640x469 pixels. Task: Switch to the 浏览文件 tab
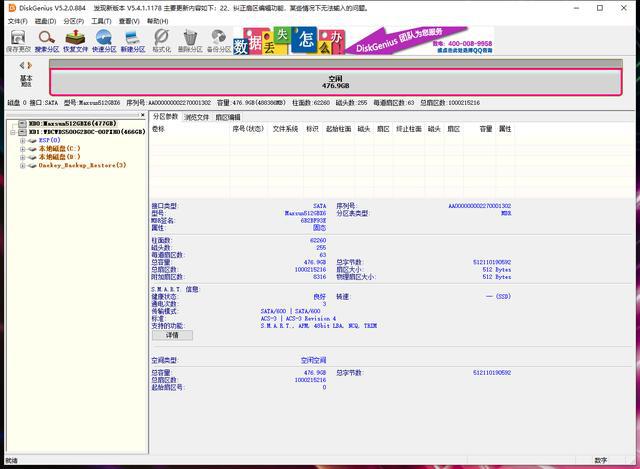coord(197,117)
